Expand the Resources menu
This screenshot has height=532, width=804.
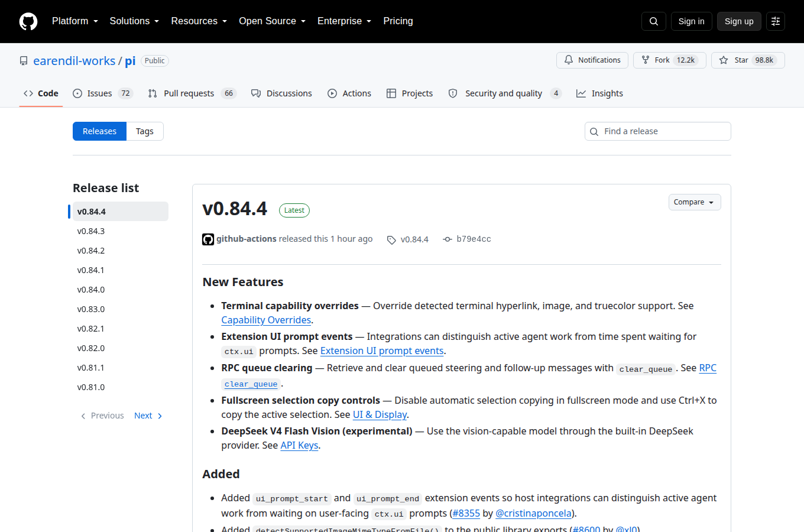[x=199, y=21]
